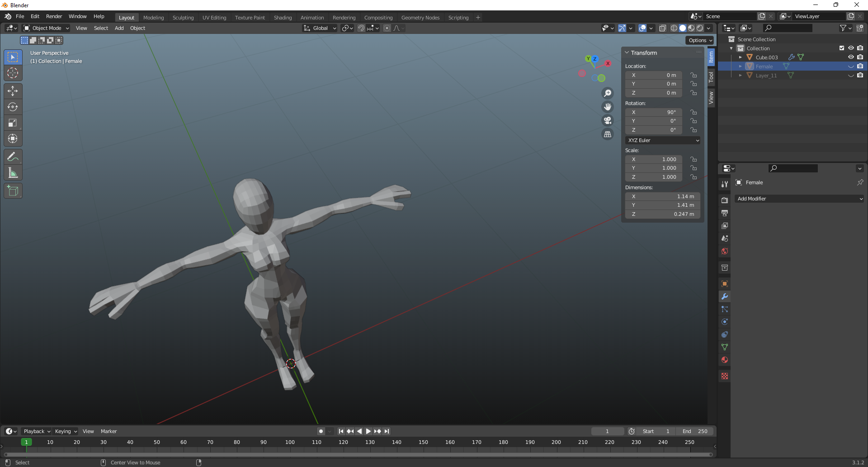Activate the Transform tool
This screenshot has height=467, width=868.
[x=13, y=138]
